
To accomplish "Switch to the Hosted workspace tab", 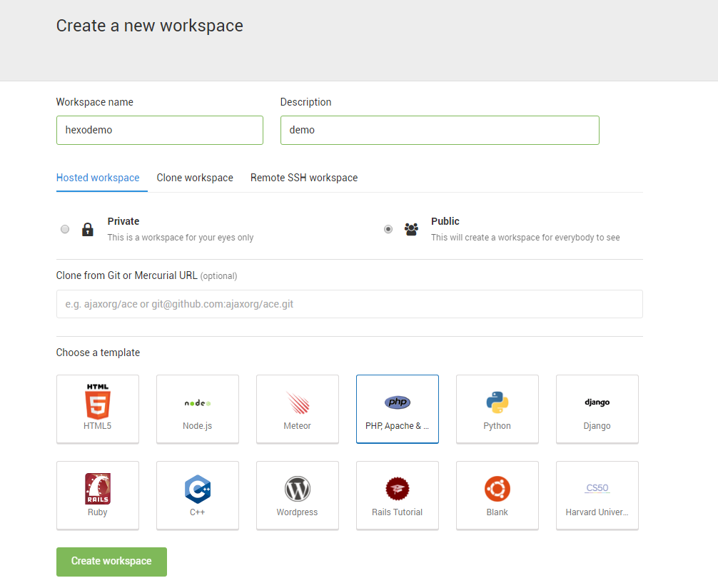I will pos(98,178).
